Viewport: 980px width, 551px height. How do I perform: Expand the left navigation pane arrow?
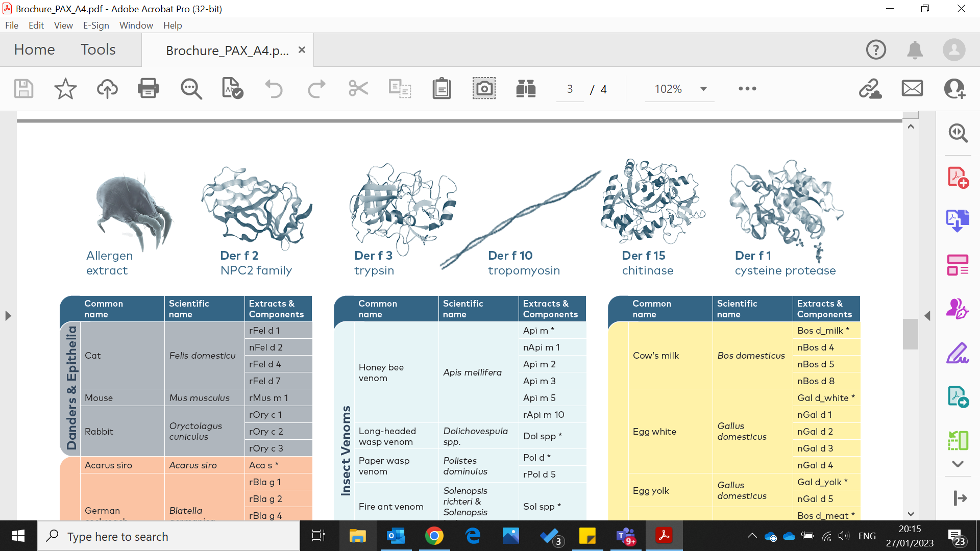[8, 316]
